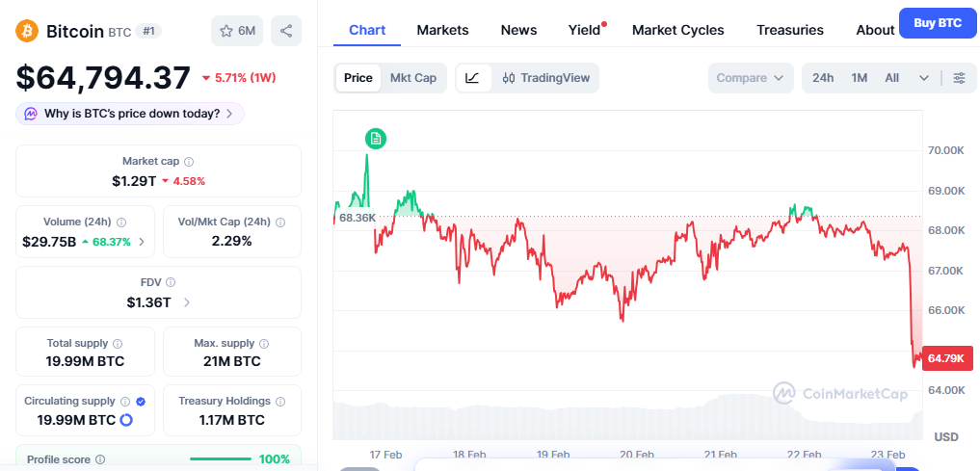The height and width of the screenshot is (471, 980).
Task: Expand Volume (24h) details chevron
Action: tap(142, 242)
